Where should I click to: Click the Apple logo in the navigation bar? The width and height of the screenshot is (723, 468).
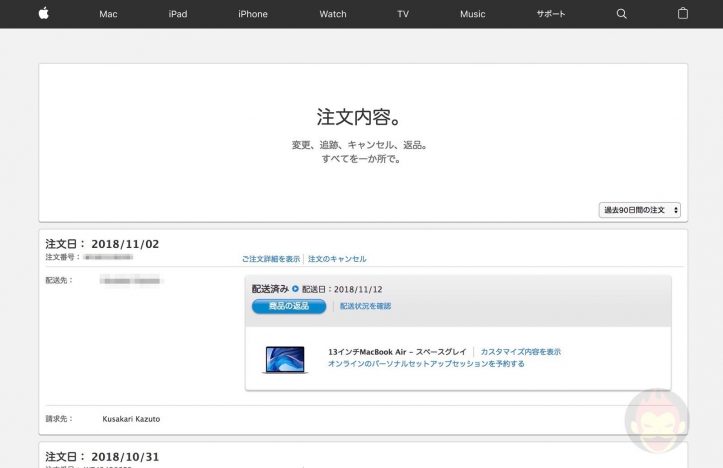click(x=44, y=13)
